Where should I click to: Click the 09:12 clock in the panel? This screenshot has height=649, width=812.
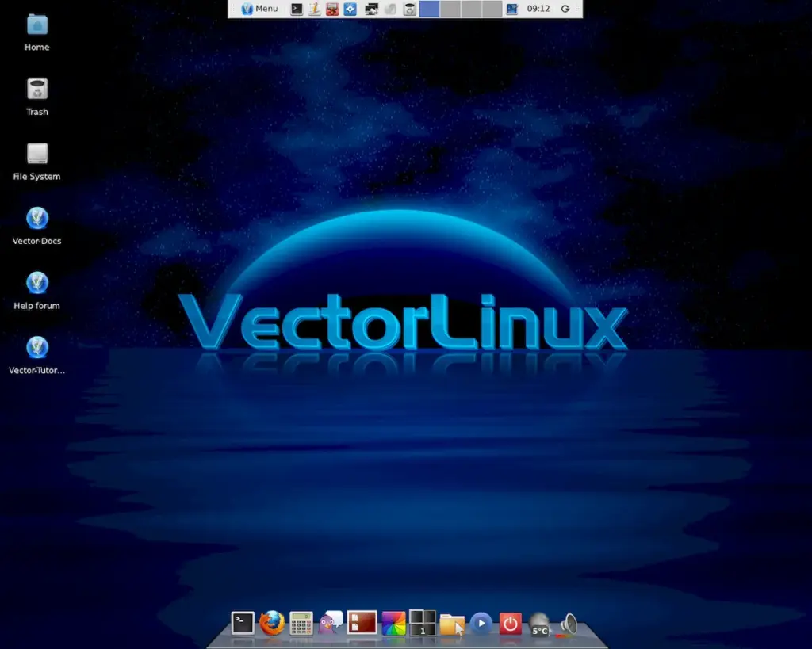coord(538,9)
